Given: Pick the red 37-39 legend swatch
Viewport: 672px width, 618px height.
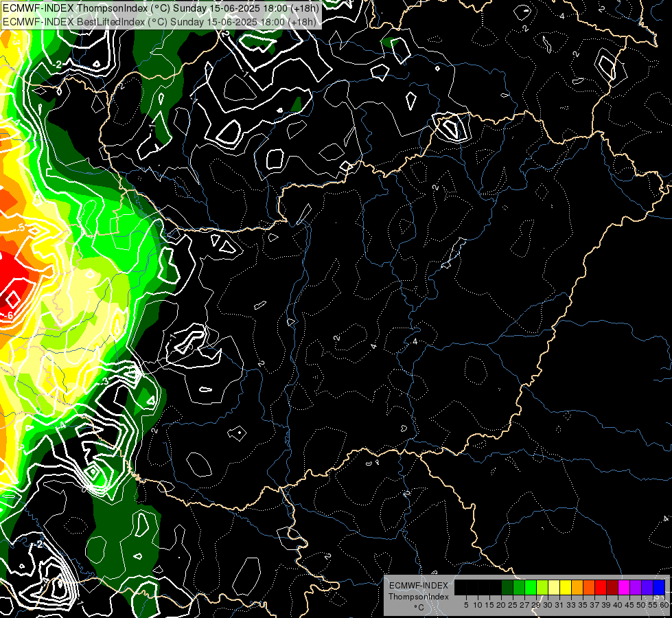Looking at the screenshot, I should (x=601, y=587).
